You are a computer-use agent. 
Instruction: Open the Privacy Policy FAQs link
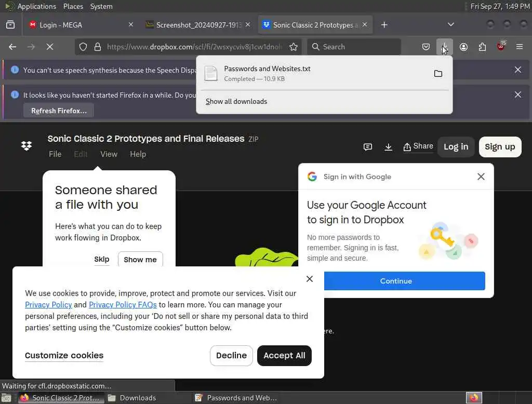tap(123, 305)
